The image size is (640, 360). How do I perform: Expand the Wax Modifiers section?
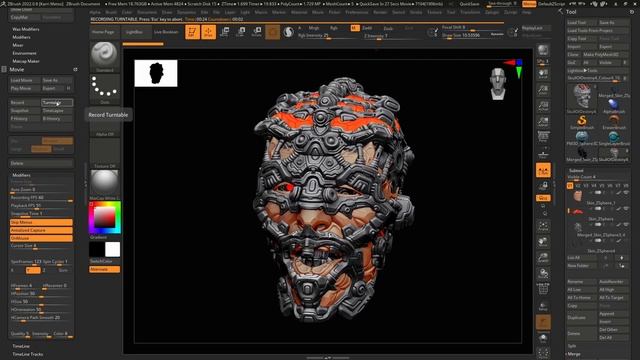click(26, 29)
